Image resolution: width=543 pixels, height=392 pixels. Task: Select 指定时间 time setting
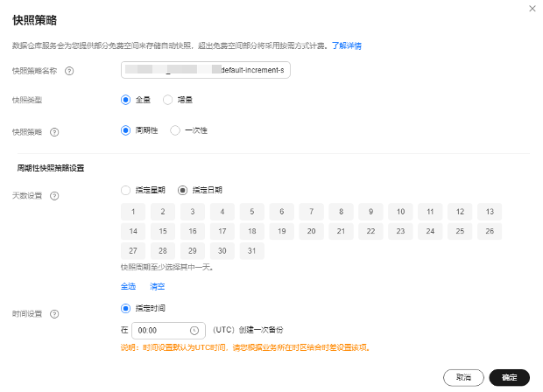click(x=126, y=308)
